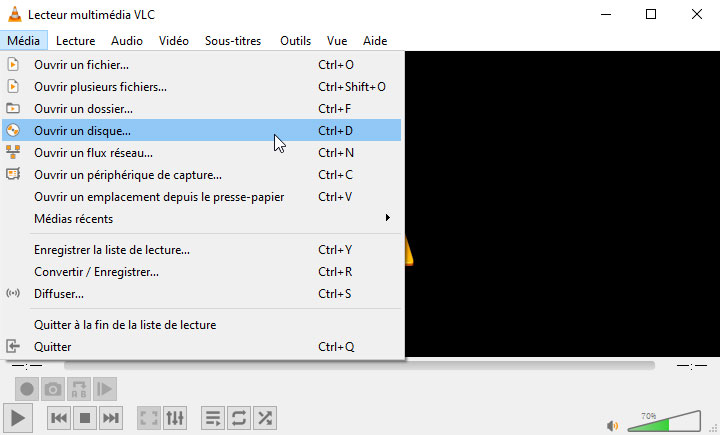Click the frame by frame button
Viewport: 720px width, 435px height.
[x=105, y=389]
